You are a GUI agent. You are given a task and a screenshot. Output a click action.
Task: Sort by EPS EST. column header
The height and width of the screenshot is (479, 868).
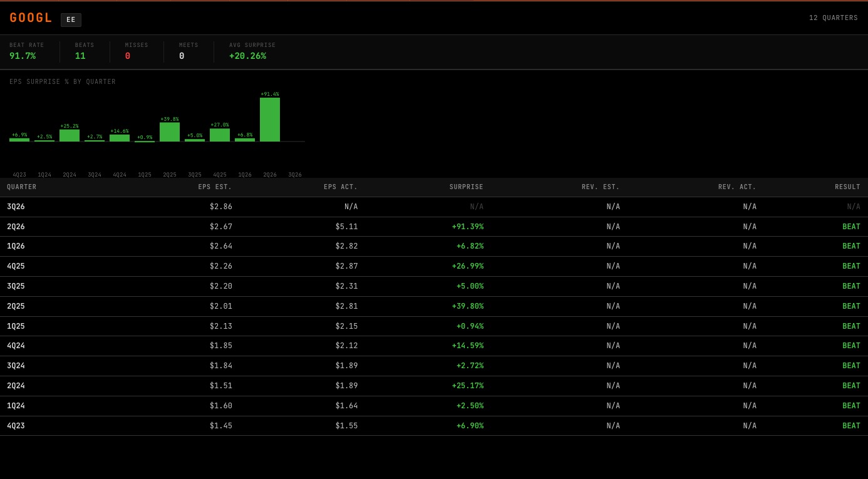(215, 187)
